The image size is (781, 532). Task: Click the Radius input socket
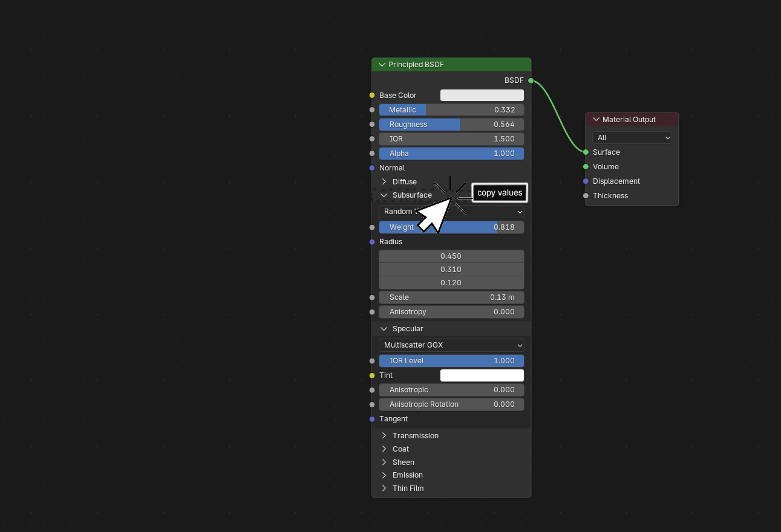tap(372, 242)
